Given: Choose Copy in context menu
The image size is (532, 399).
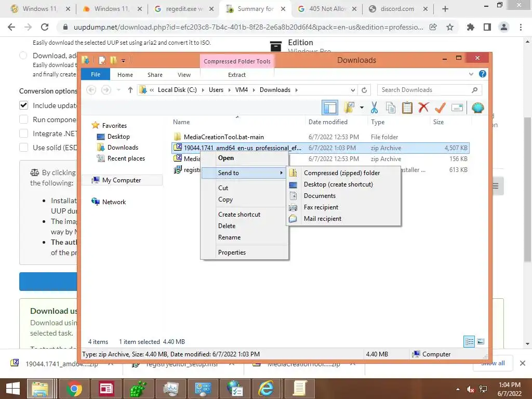Looking at the screenshot, I should [244, 199].
